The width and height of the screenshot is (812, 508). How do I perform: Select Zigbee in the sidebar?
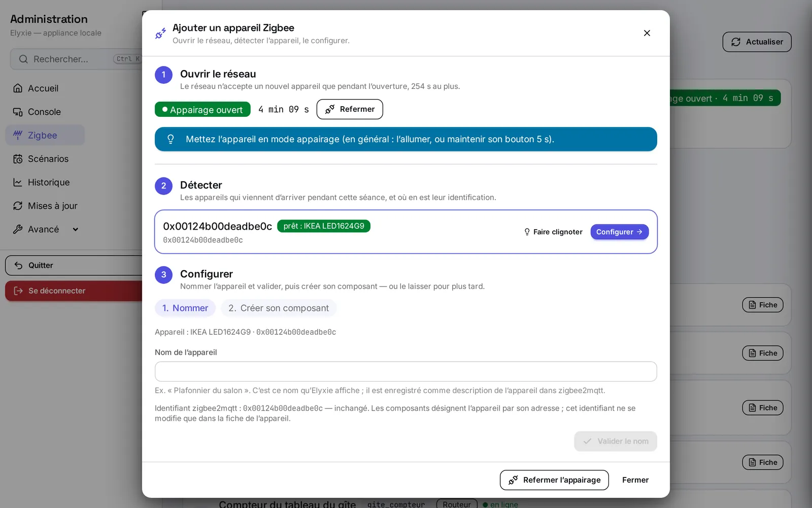point(45,135)
